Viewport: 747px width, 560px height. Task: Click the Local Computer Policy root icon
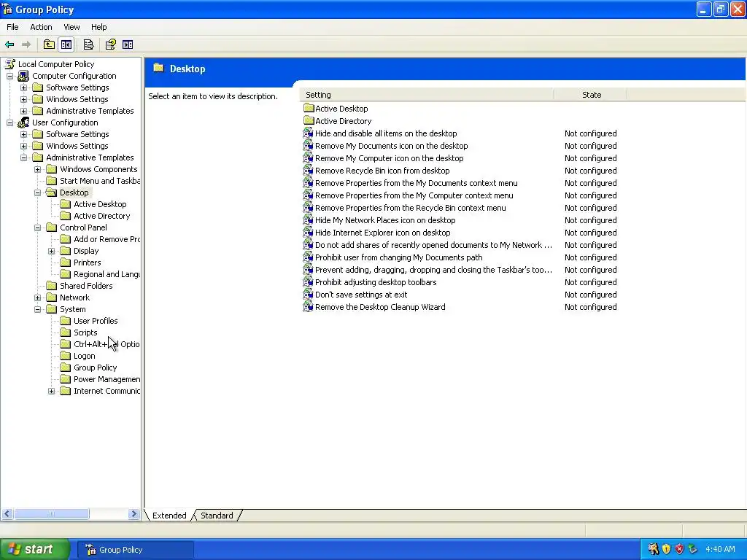[10, 64]
